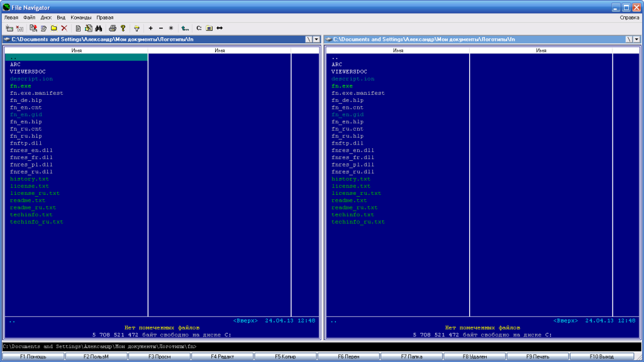
Task: Open file search with the binoculars icon
Action: pyautogui.click(x=99, y=28)
